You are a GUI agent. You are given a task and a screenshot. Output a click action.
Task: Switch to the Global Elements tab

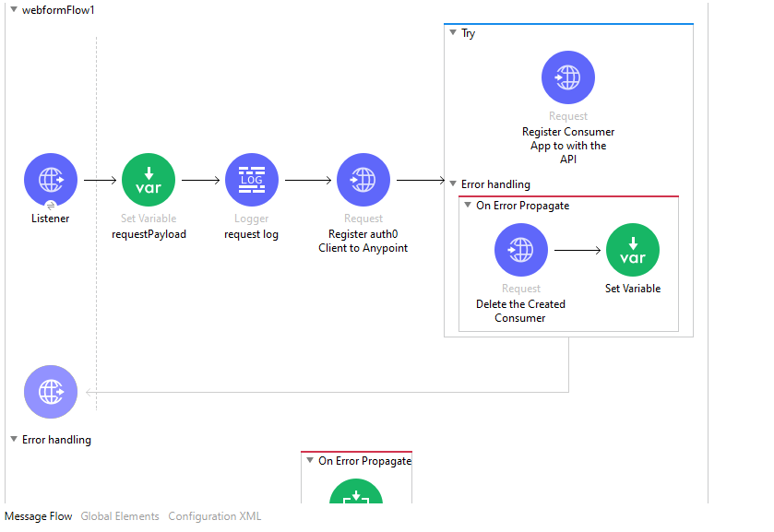click(119, 516)
